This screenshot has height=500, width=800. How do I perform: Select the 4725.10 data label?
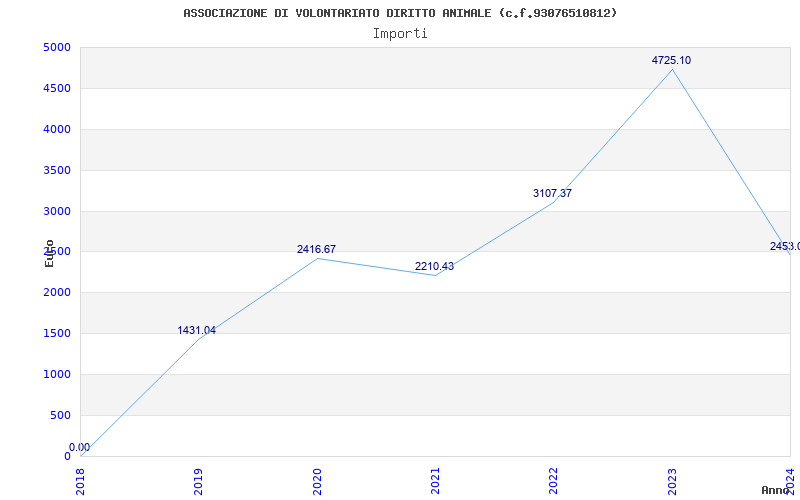pyautogui.click(x=671, y=60)
